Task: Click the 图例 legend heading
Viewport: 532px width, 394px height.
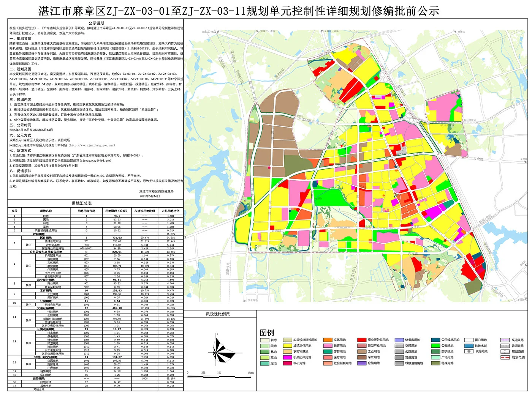Action: 267,333
